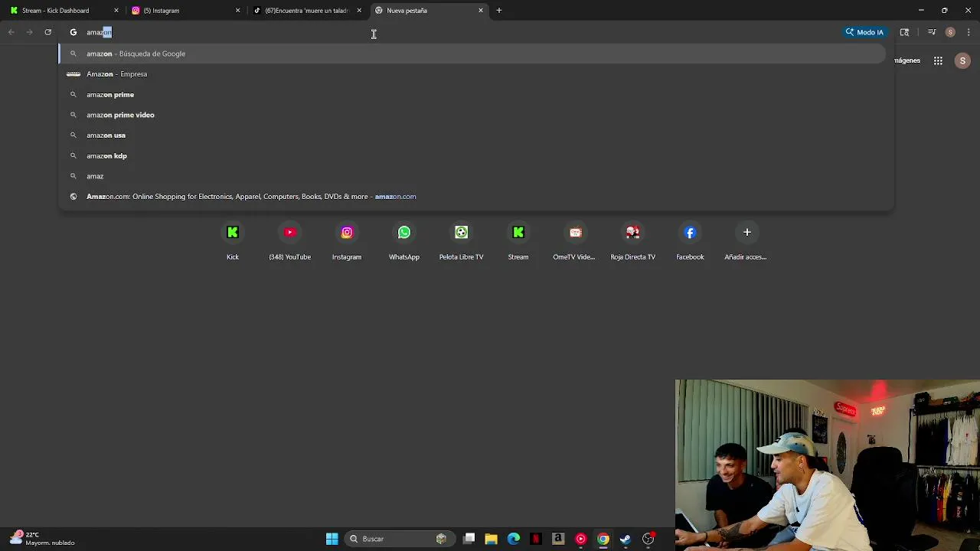Reload the page with refresh icon
Viewport: 980px width, 551px height.
click(x=47, y=32)
